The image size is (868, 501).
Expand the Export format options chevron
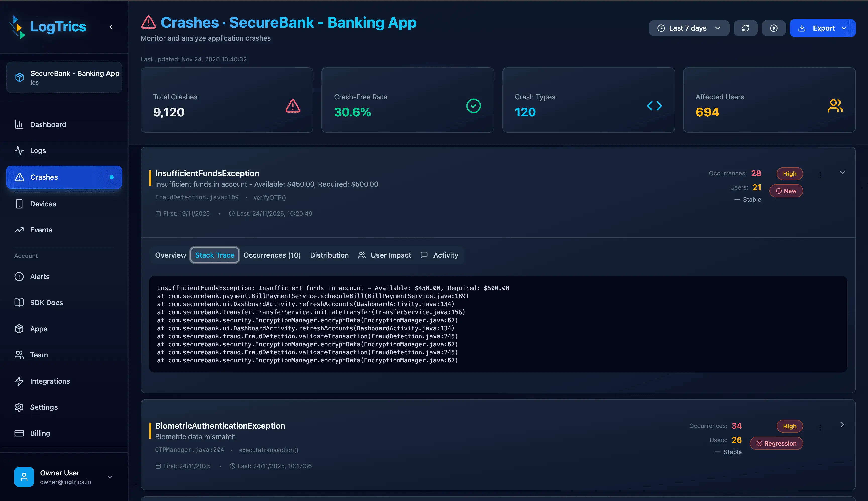click(844, 28)
